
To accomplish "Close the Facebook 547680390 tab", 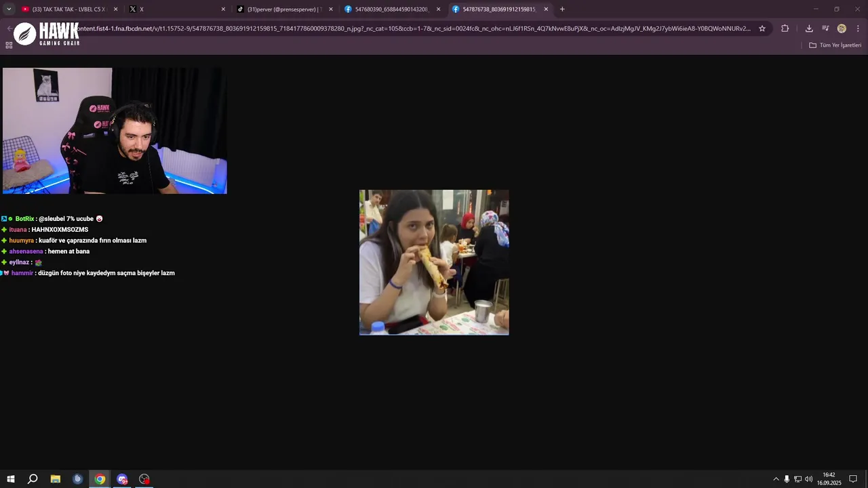I will [438, 9].
